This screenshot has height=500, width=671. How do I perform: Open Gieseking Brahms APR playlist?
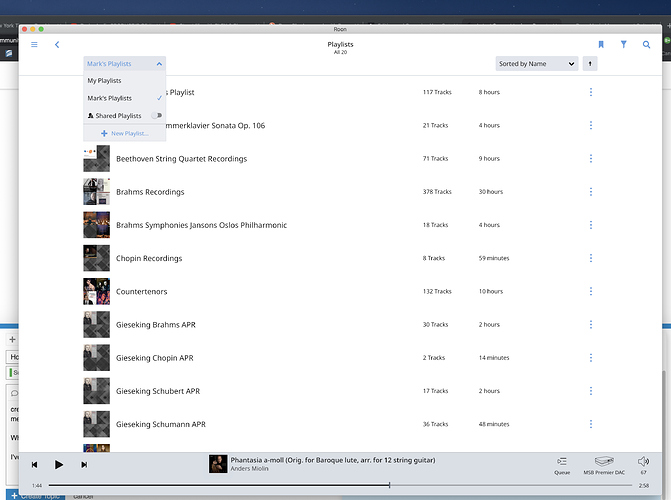pos(156,324)
